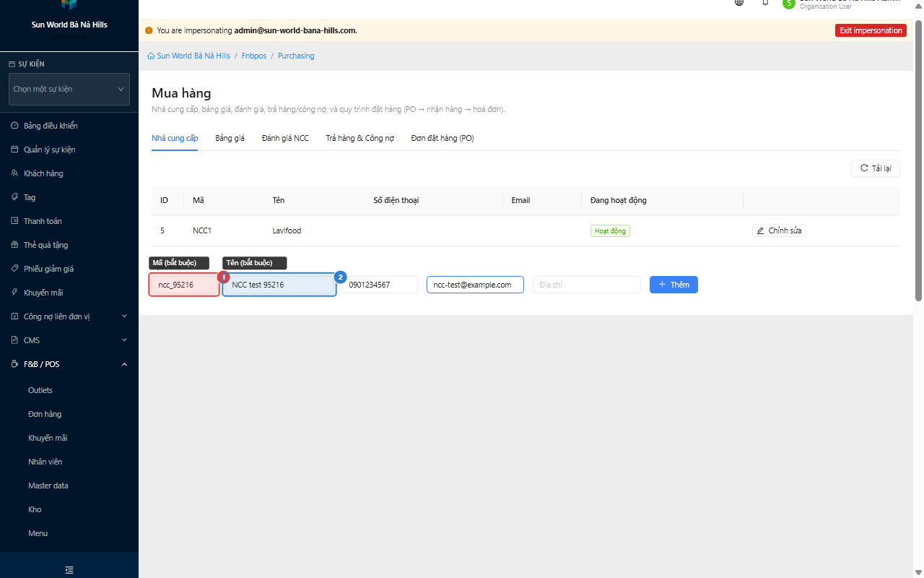The width and height of the screenshot is (924, 578).
Task: Open the Đánh giá NCC tab
Action: pos(285,138)
